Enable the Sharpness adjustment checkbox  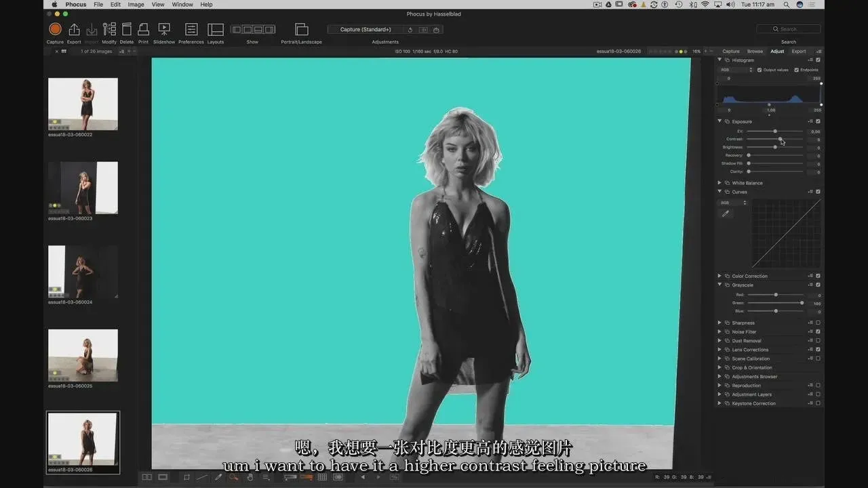tap(818, 323)
